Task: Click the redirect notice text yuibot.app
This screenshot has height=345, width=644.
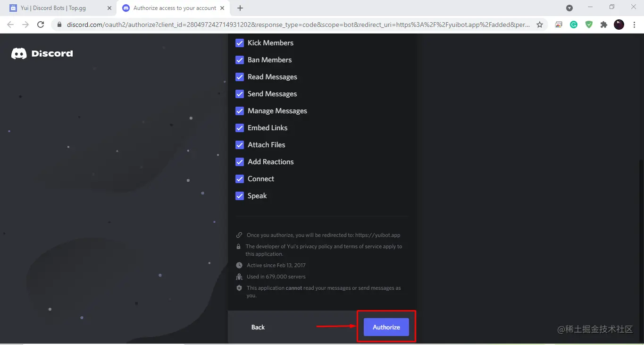Action: (x=324, y=235)
